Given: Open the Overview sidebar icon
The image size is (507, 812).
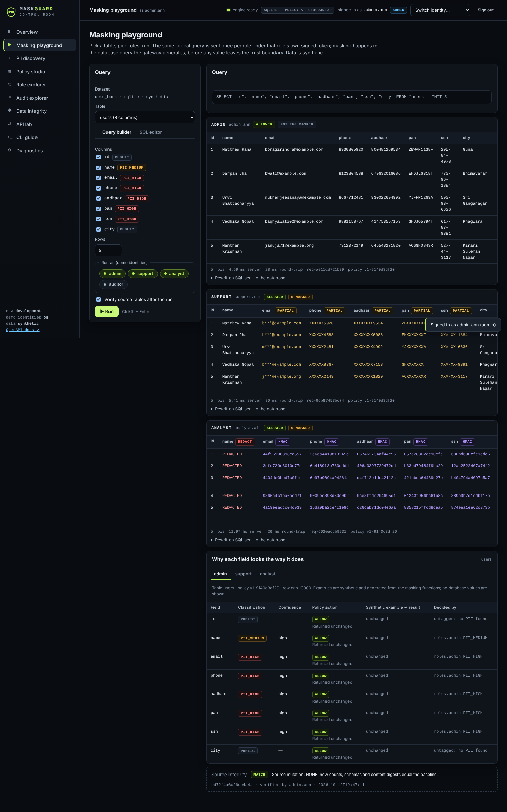Looking at the screenshot, I should (x=10, y=32).
